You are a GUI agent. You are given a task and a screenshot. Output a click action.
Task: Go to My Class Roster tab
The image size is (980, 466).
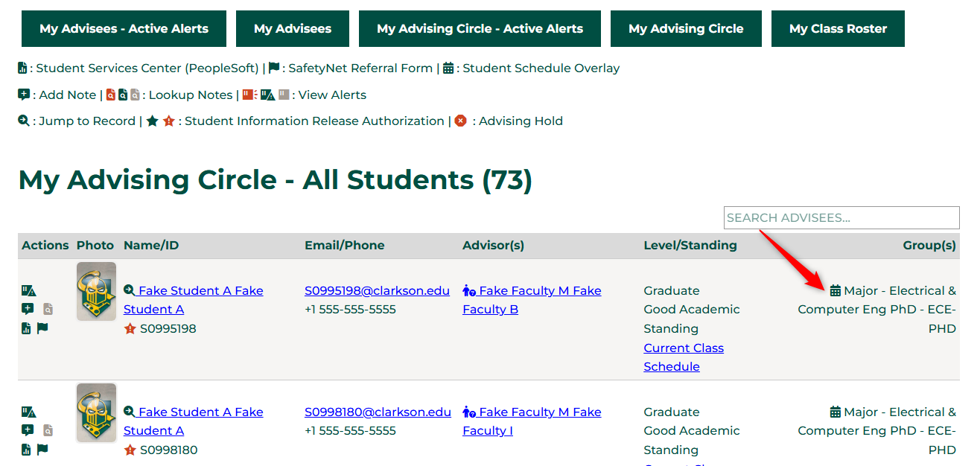[x=838, y=28]
